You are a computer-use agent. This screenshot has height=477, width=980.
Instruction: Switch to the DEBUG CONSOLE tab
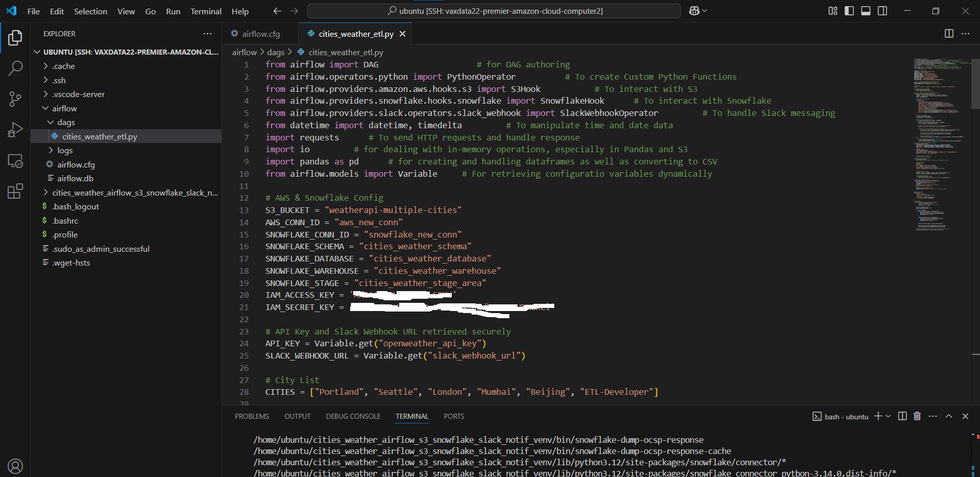tap(353, 416)
